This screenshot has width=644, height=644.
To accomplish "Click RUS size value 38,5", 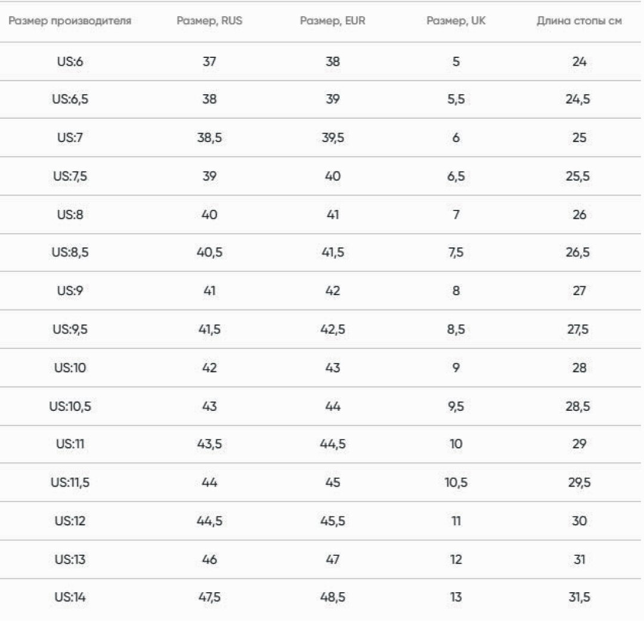I will (209, 138).
